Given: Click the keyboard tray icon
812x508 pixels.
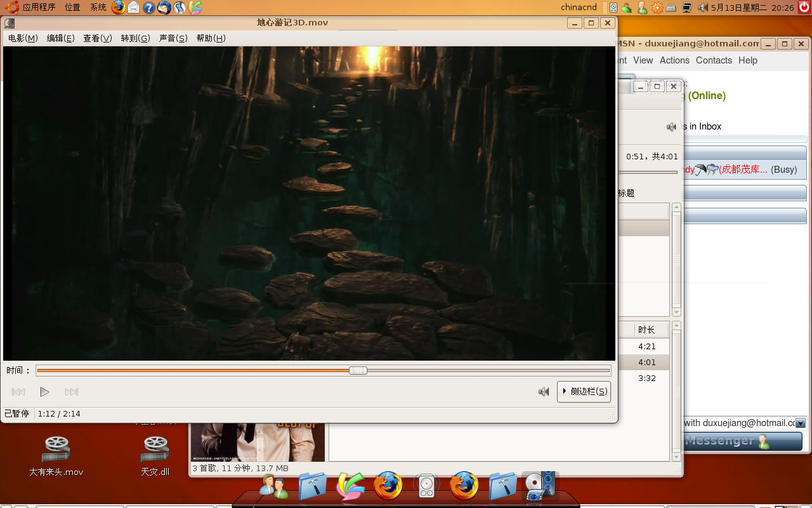Looking at the screenshot, I should pos(671,8).
